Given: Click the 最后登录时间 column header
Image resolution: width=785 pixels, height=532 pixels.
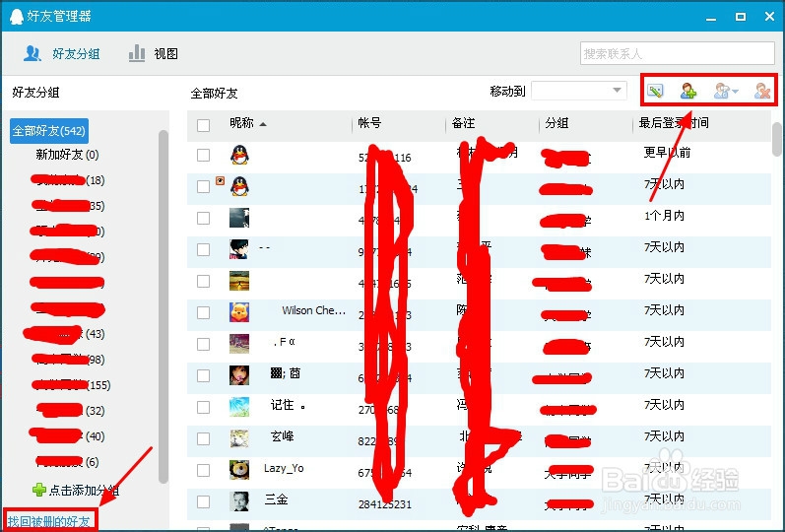Looking at the screenshot, I should click(674, 123).
